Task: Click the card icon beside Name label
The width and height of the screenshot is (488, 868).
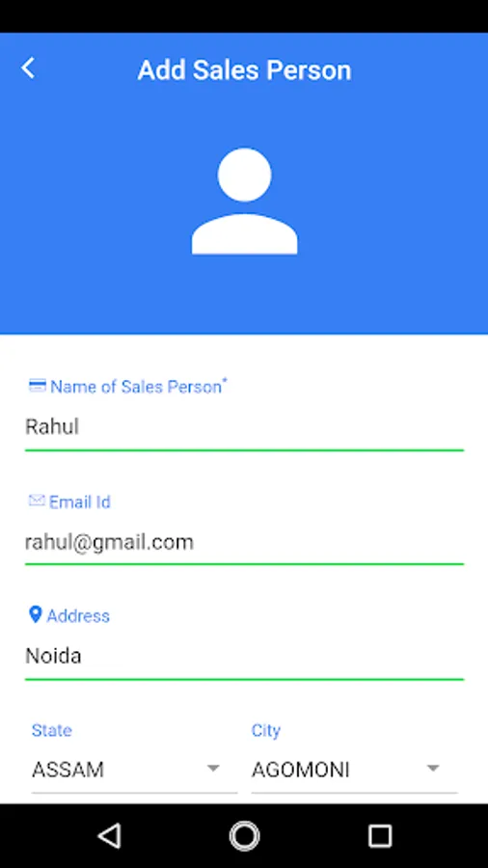Action: click(x=37, y=385)
